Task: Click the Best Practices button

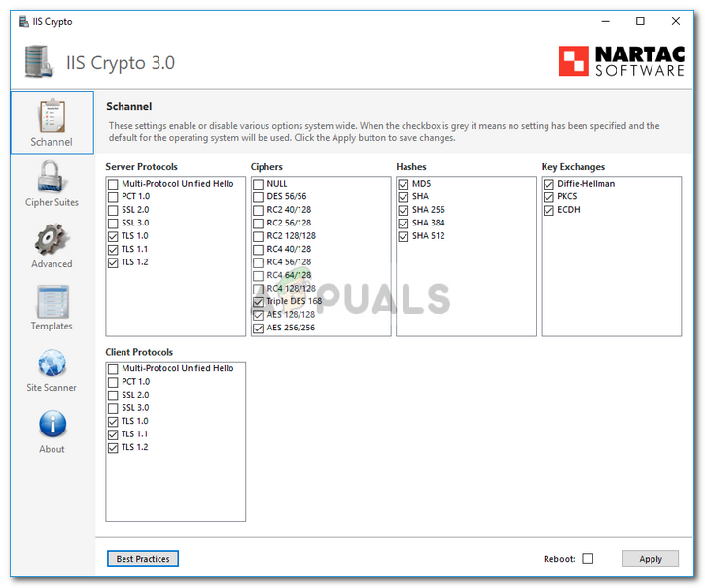Action: click(x=143, y=558)
